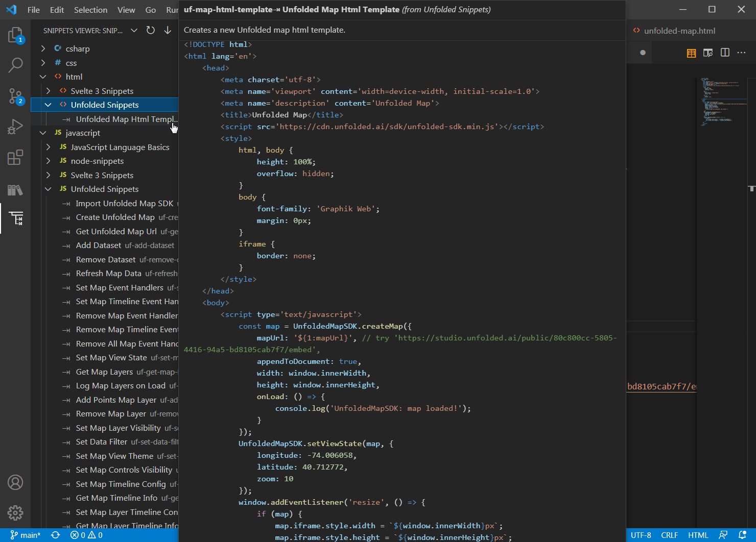The width and height of the screenshot is (756, 542).
Task: Click the down arrow action in snippets header
Action: (x=168, y=31)
